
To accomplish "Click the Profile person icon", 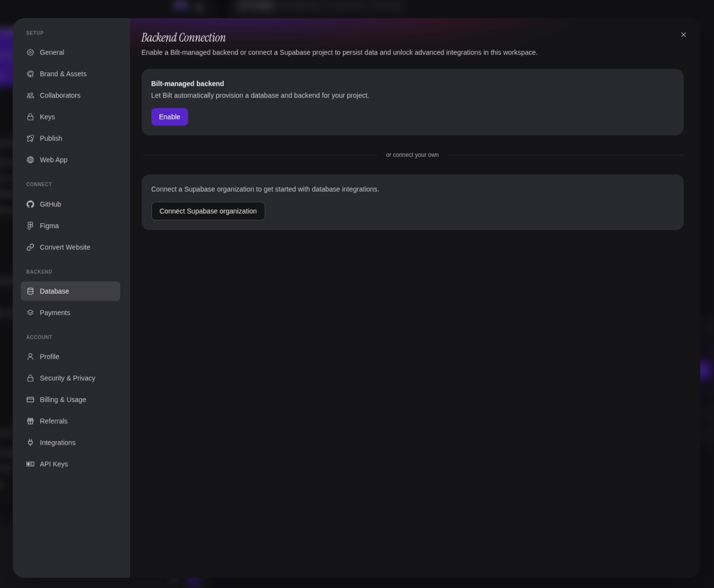I will 30,357.
